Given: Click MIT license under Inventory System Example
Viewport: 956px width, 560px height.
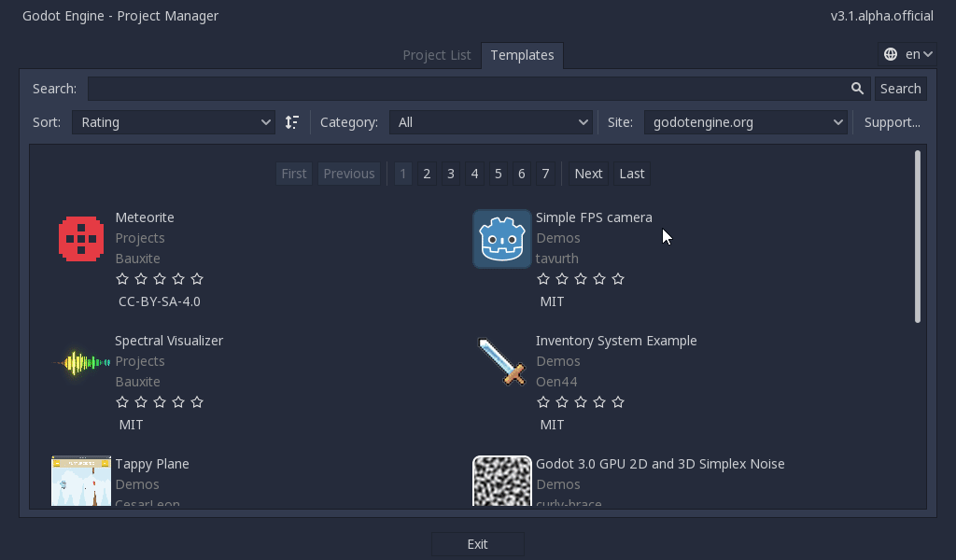Looking at the screenshot, I should tap(552, 425).
